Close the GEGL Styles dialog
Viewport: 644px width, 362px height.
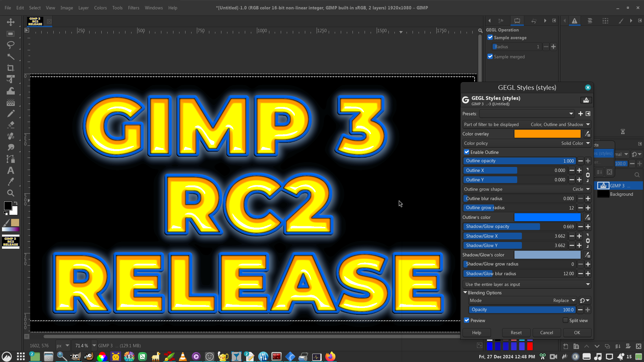pos(588,87)
